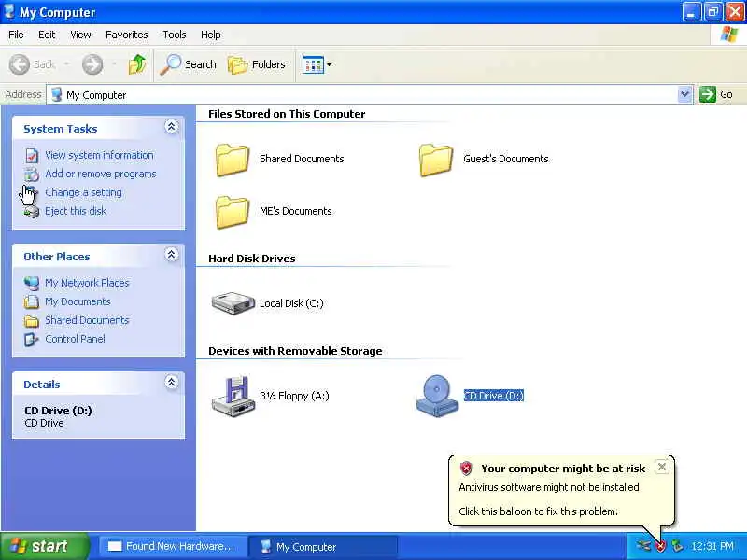This screenshot has width=747, height=560.
Task: Click the My Network Places icon
Action: click(32, 284)
